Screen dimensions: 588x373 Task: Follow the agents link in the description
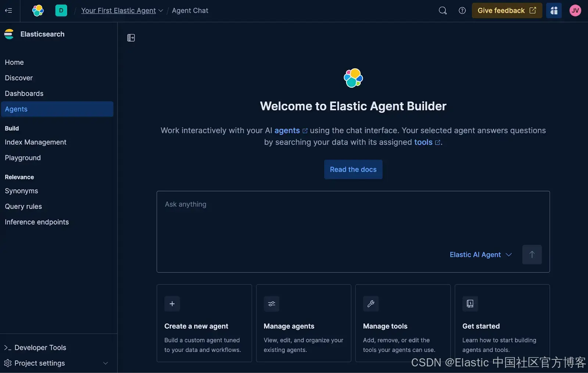pos(287,131)
